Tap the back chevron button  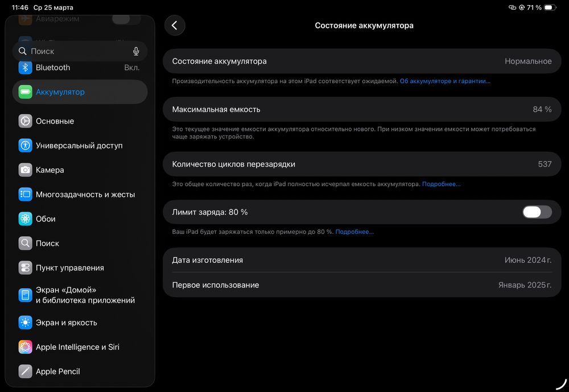(x=175, y=26)
